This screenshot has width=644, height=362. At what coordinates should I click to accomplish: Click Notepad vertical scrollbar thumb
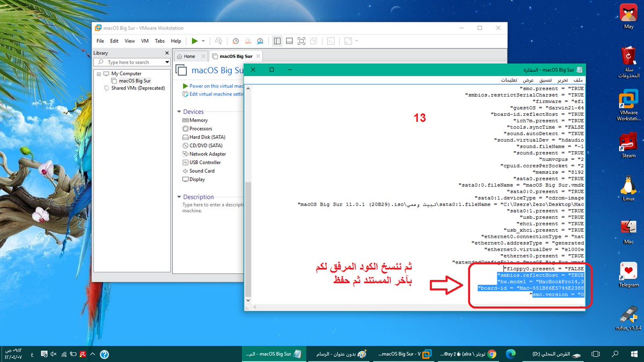click(x=247, y=239)
